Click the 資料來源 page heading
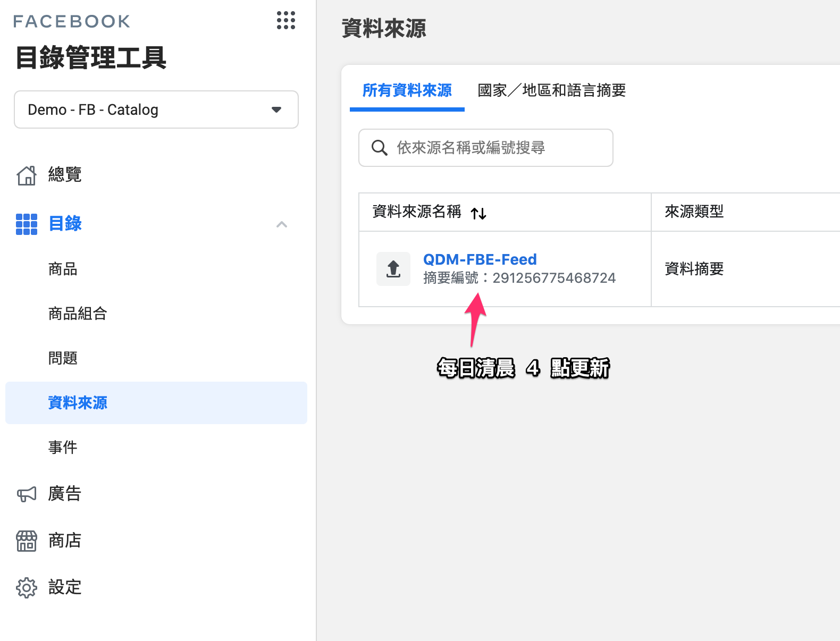The image size is (840, 641). pyautogui.click(x=384, y=29)
